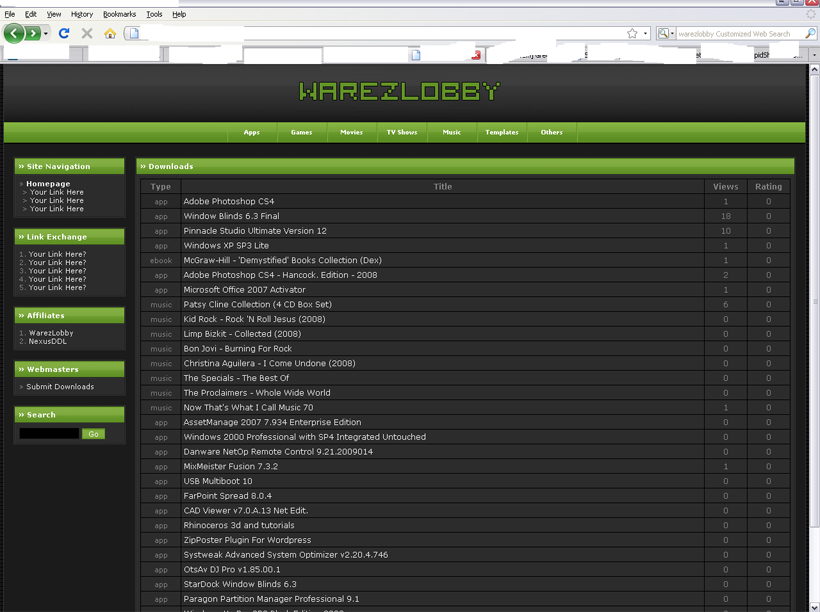Screen dimensions: 820x612
Task: Select the TV Shows category tab
Action: pyautogui.click(x=402, y=132)
